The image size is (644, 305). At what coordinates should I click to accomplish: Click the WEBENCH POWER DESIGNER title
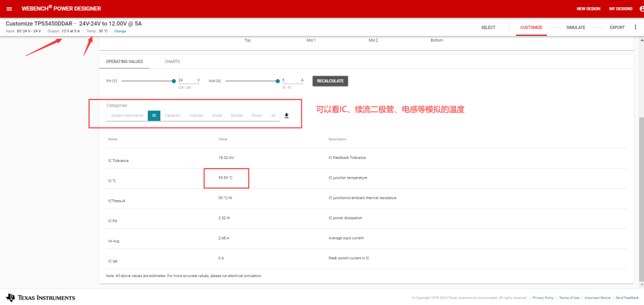pyautogui.click(x=61, y=8)
